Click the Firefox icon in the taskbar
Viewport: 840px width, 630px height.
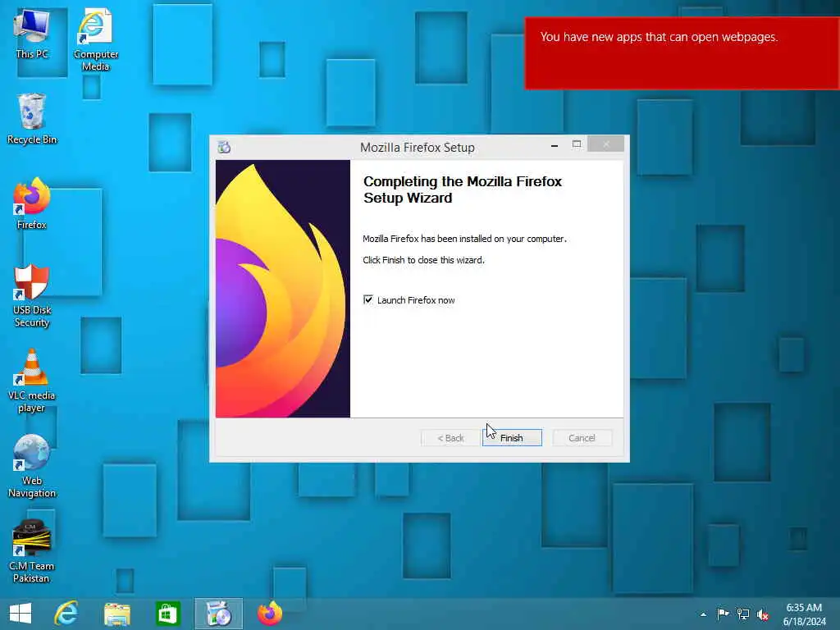pyautogui.click(x=270, y=614)
